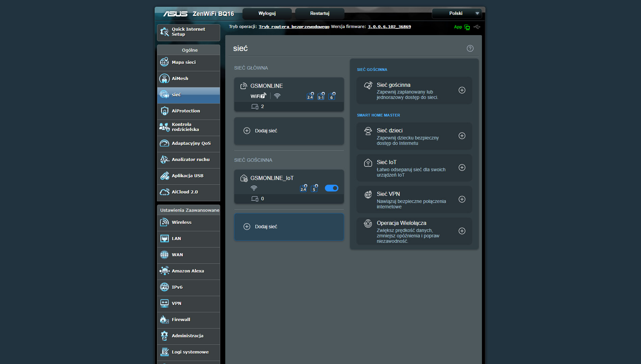Click Dodaj sieć under Sieć główna
Image resolution: width=641 pixels, height=364 pixels.
289,131
